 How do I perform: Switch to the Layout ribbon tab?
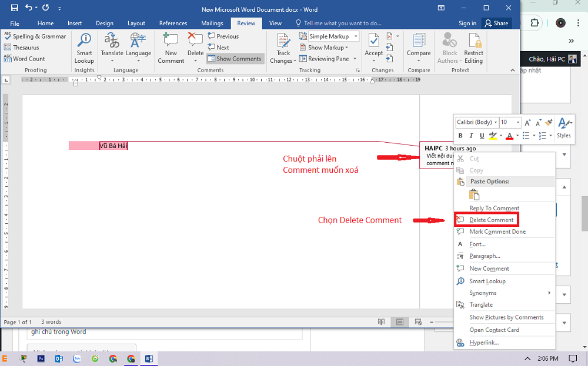click(x=136, y=23)
